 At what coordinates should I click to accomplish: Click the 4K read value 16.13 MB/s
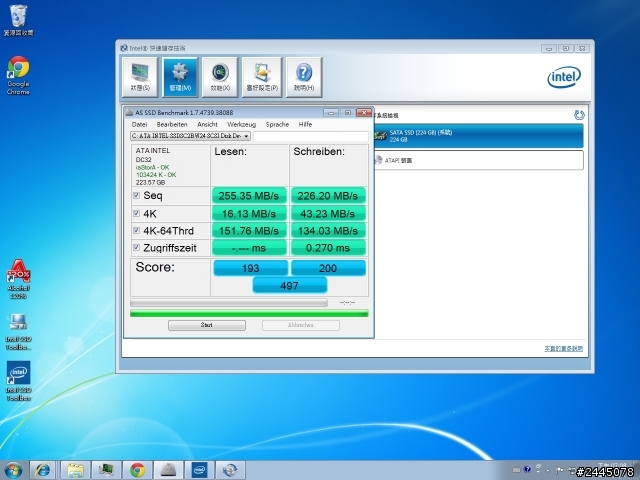(x=249, y=213)
